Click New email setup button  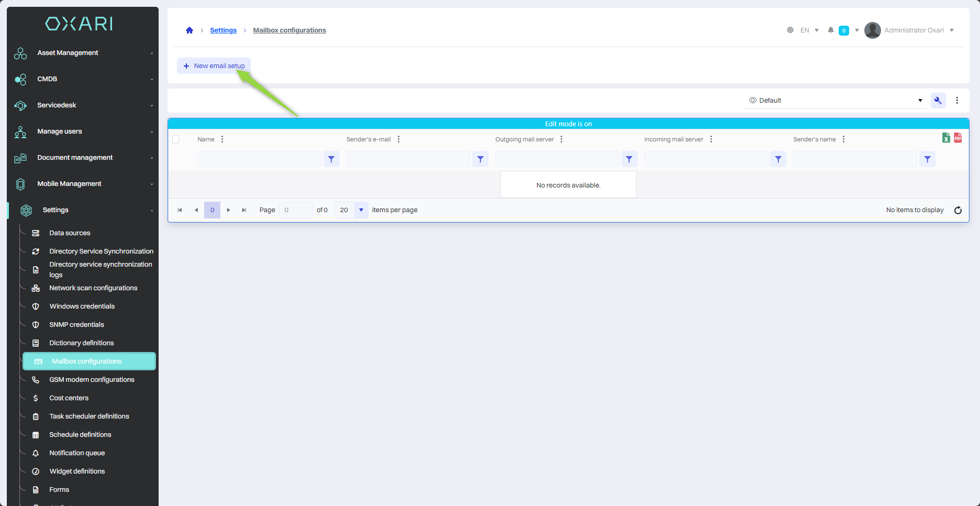(x=214, y=66)
